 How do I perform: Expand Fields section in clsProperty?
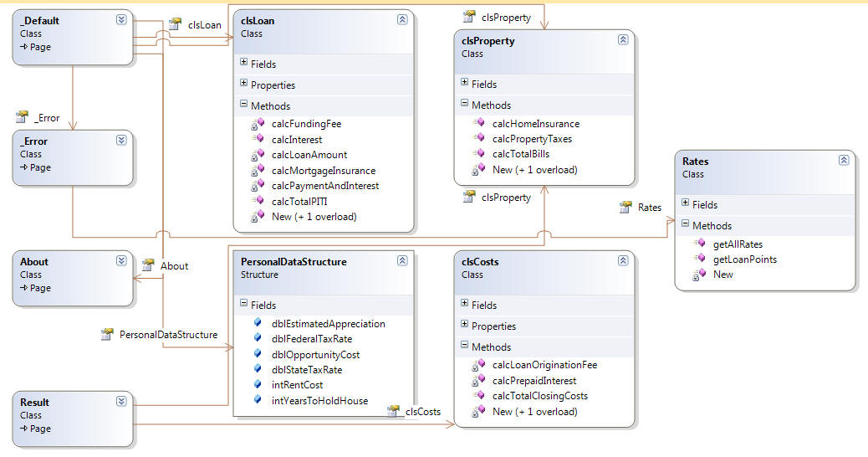[464, 82]
